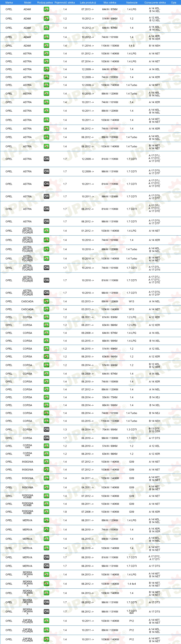Image resolution: width=181 pixels, height=644 pixels.
Task: Select the 'B 14 XEJ' engine code
Action: point(155,397)
